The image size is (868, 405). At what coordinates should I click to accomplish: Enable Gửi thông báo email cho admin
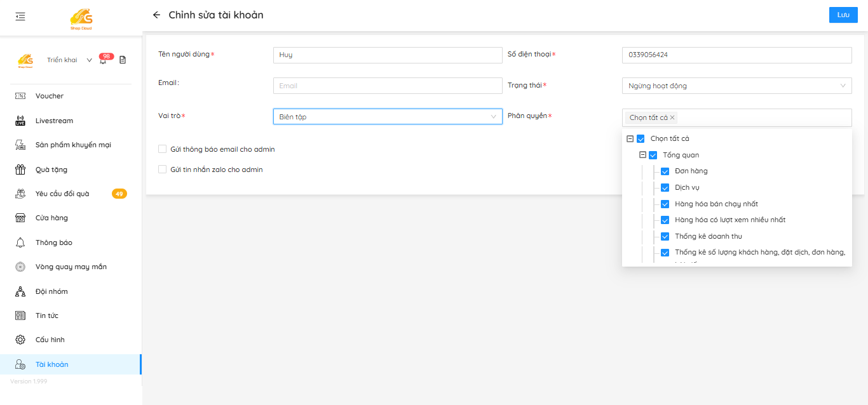tap(163, 149)
